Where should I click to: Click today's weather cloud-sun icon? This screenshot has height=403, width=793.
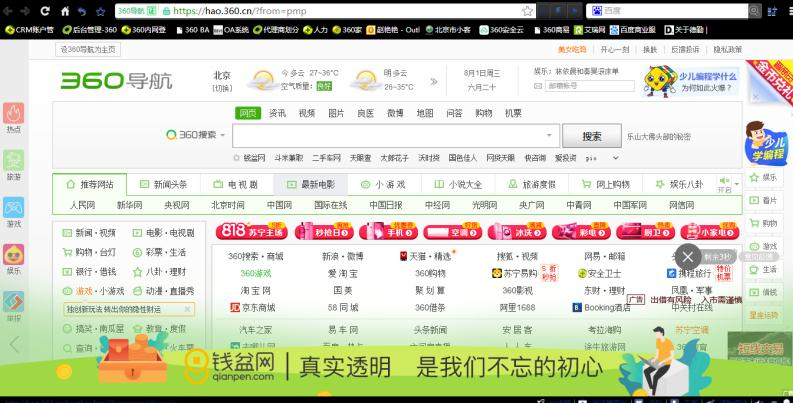click(x=262, y=80)
